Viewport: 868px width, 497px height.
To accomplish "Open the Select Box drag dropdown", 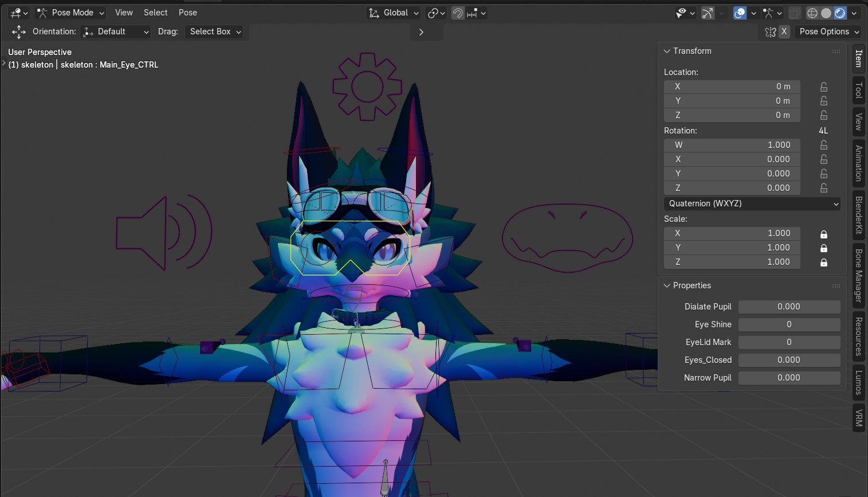I will [x=214, y=32].
